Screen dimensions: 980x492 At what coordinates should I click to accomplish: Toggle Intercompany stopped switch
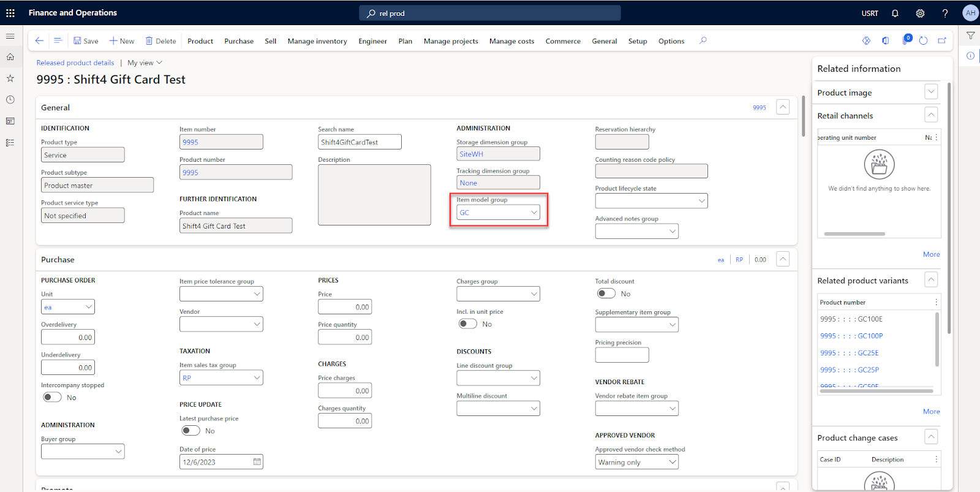52,397
